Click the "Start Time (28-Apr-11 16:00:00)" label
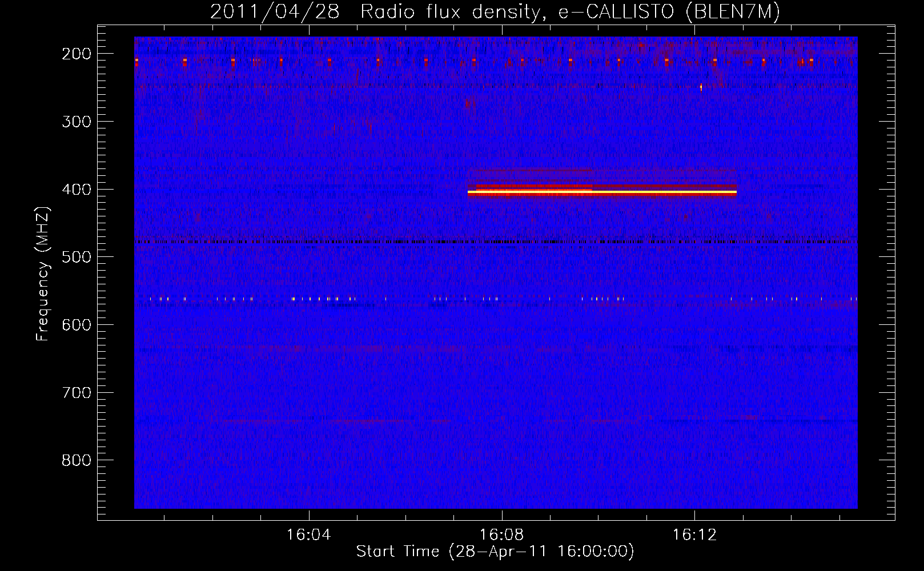Viewport: 924px width, 571px height. coord(495,552)
